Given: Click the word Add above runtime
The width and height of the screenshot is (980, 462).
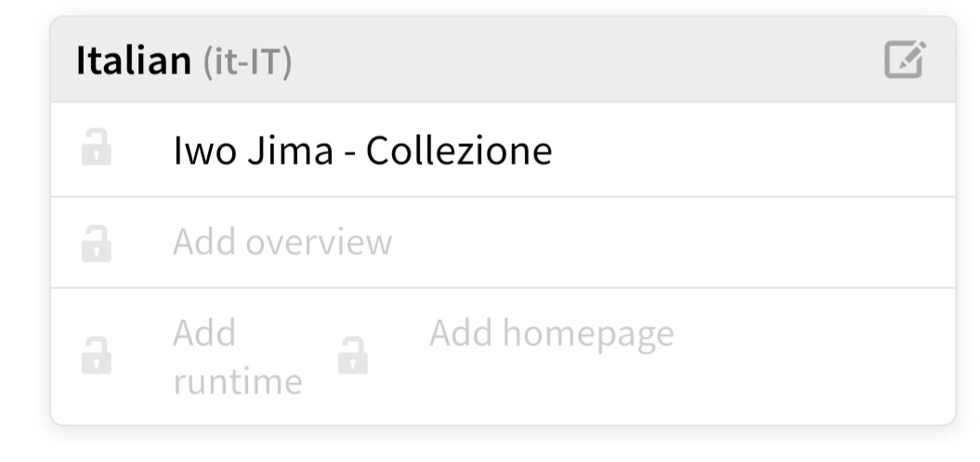Looking at the screenshot, I should click(x=204, y=333).
